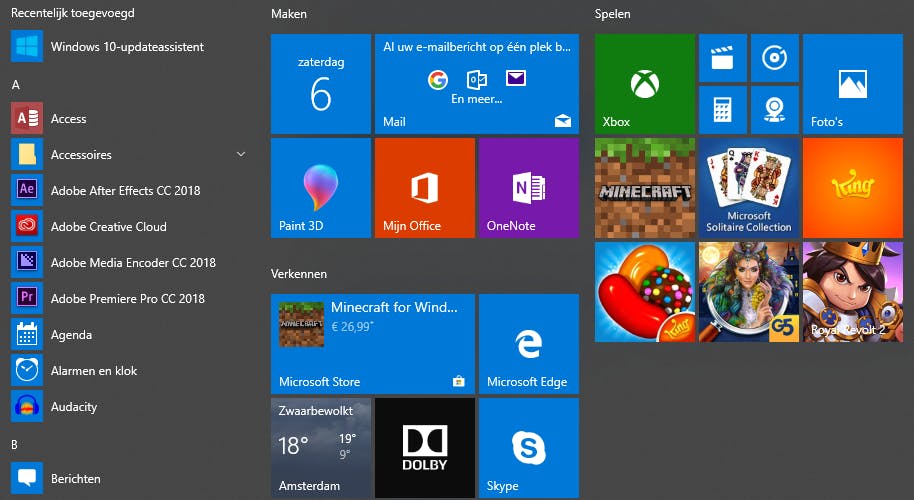914x500 pixels.
Task: Click the Verkennen group heading
Action: 298,274
